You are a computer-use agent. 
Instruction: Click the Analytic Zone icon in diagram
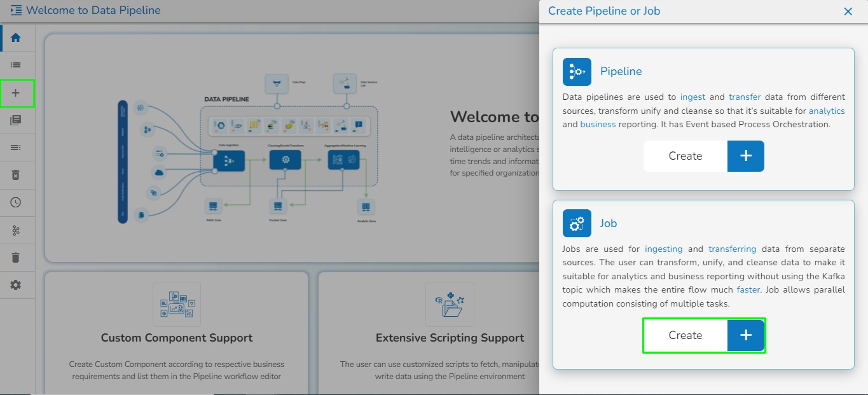click(x=366, y=207)
